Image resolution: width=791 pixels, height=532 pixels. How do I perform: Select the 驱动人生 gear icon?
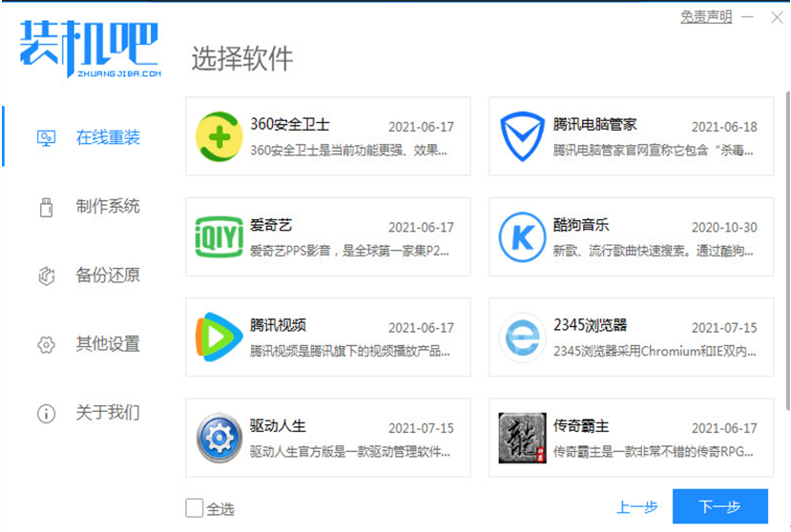click(x=219, y=438)
